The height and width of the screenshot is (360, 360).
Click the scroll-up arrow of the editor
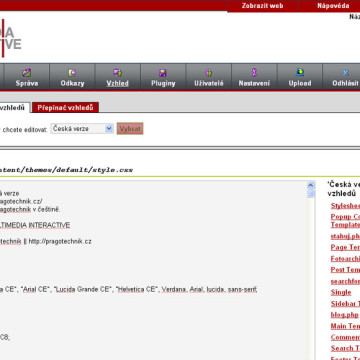(x=311, y=186)
